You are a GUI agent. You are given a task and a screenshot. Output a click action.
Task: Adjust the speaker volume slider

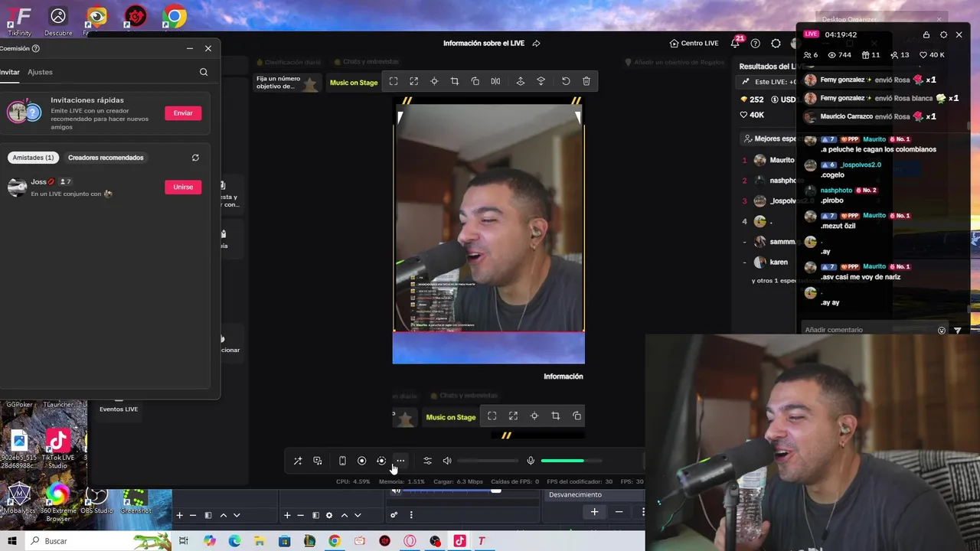click(488, 461)
